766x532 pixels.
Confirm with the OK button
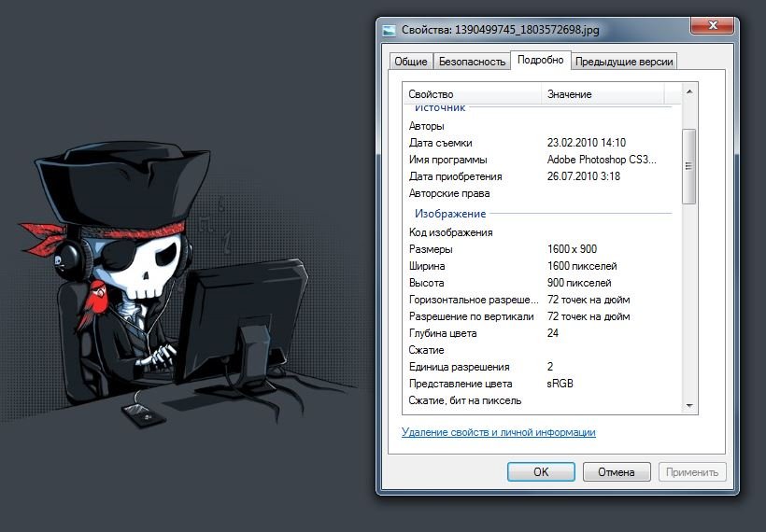(541, 472)
